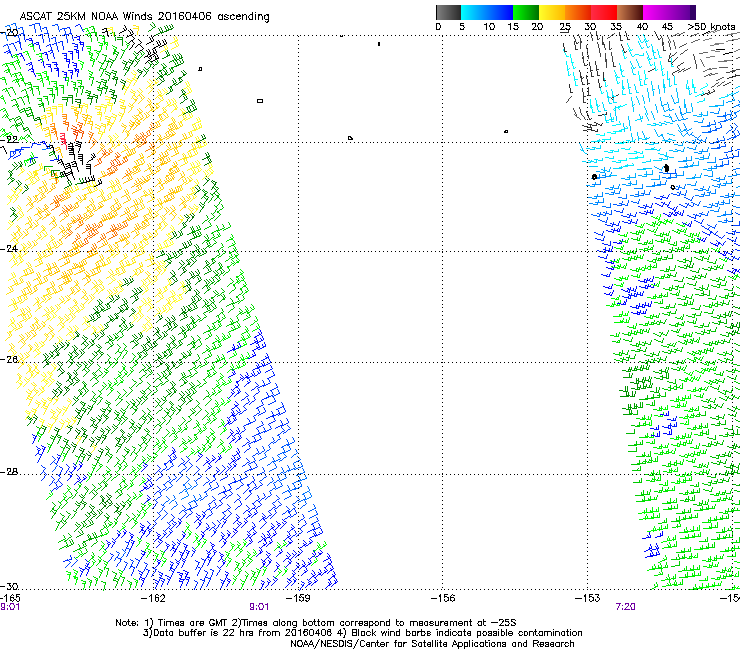The width and height of the screenshot is (740, 650).
Task: Click the gray 0-5 knots legend swatch
Action: (448, 12)
